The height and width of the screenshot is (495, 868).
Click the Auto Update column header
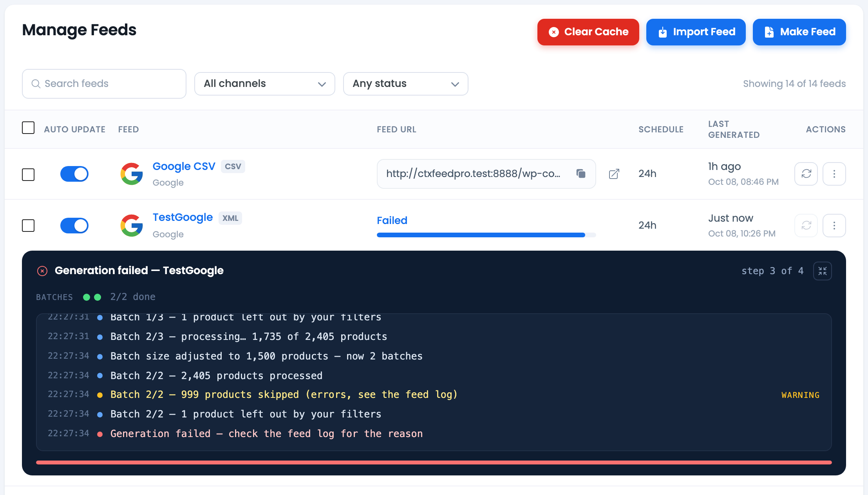(x=75, y=130)
